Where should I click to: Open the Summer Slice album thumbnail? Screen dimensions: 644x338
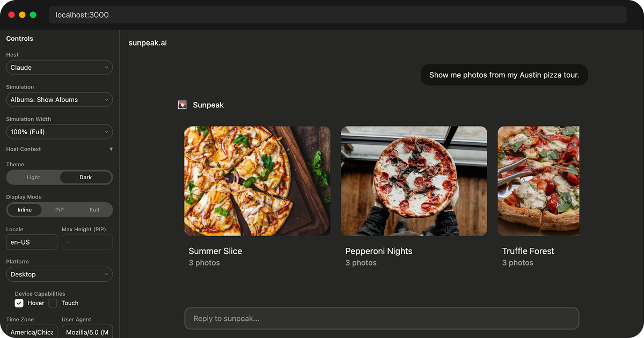[x=257, y=181]
